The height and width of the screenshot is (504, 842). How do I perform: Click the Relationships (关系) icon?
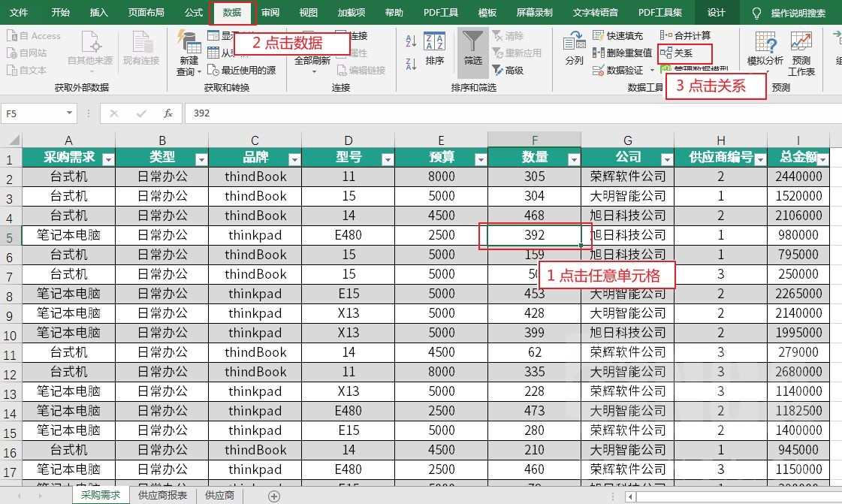click(665, 53)
